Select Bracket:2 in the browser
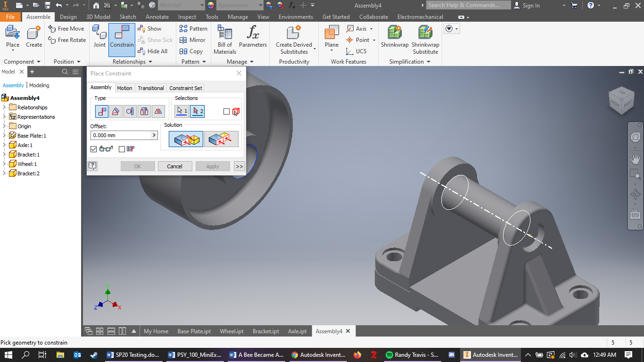This screenshot has height=362, width=644. click(28, 173)
